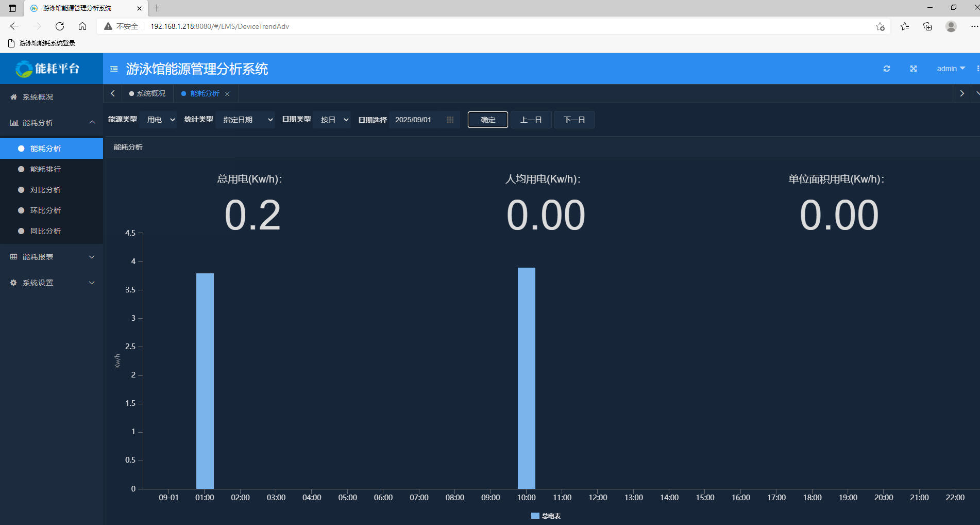980x525 pixels.
Task: Open the 统计类型 dropdown
Action: tap(246, 120)
